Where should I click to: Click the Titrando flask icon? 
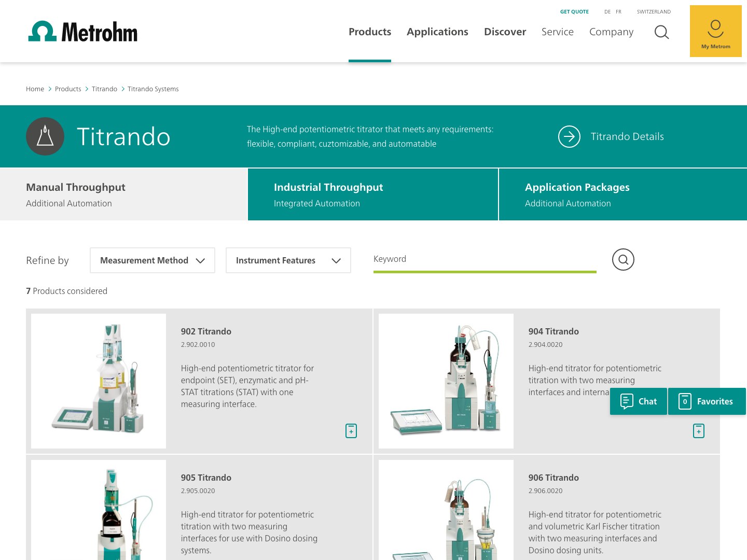pyautogui.click(x=45, y=136)
